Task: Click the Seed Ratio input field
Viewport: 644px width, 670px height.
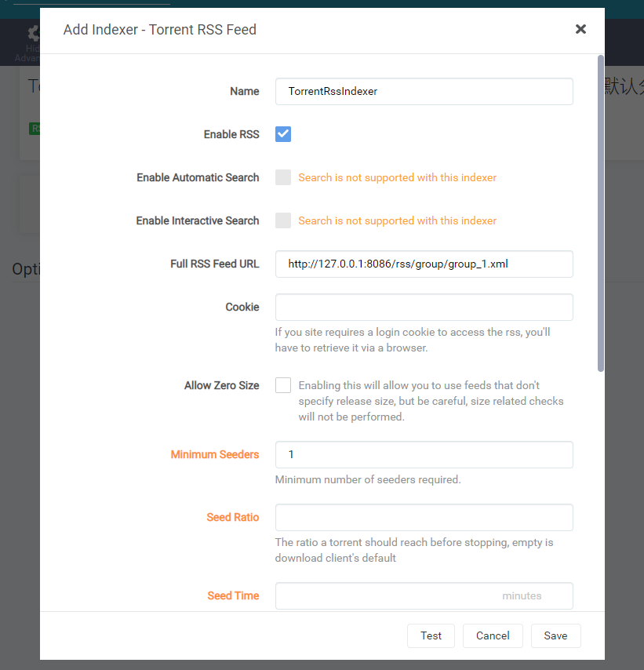Action: pos(424,517)
